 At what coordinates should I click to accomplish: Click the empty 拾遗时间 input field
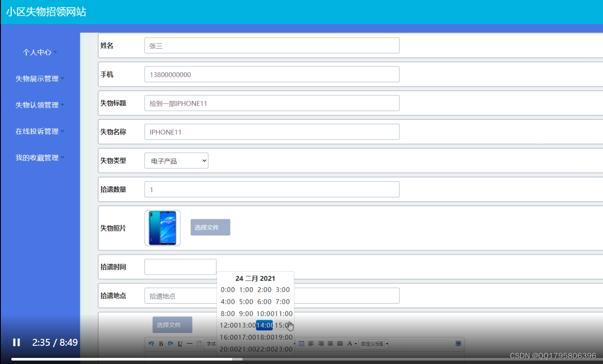click(x=180, y=267)
